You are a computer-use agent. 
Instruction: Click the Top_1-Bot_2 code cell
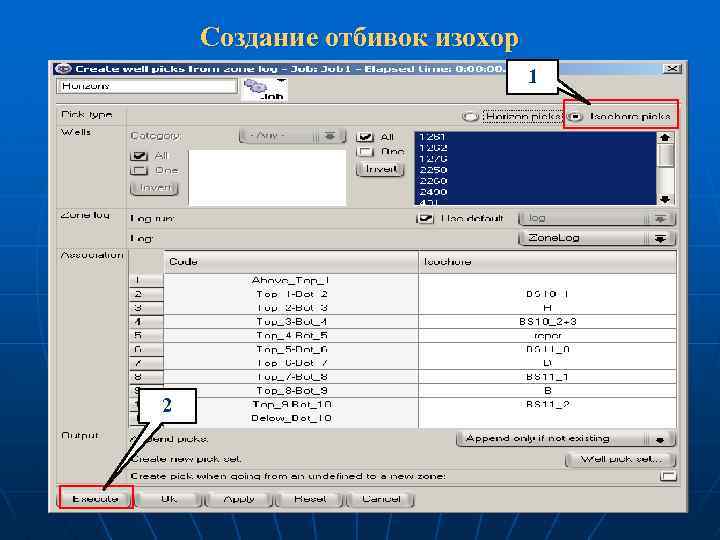click(x=291, y=294)
